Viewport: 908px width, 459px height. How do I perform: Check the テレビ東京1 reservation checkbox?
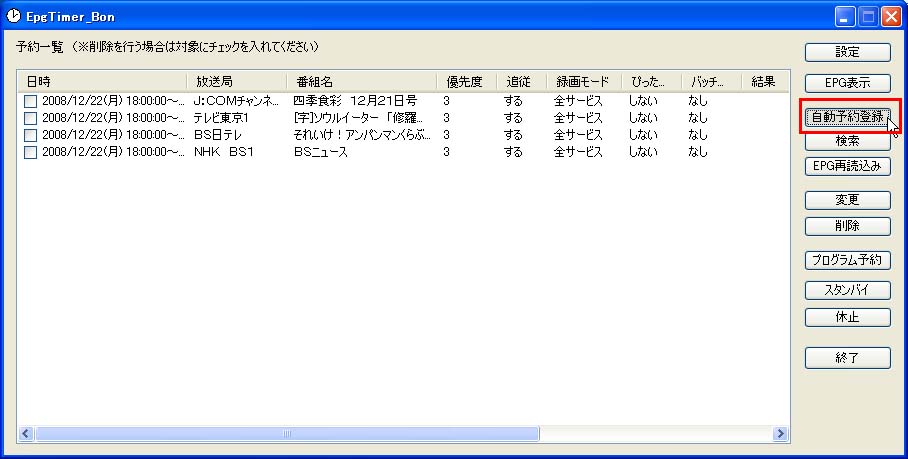tap(30, 118)
